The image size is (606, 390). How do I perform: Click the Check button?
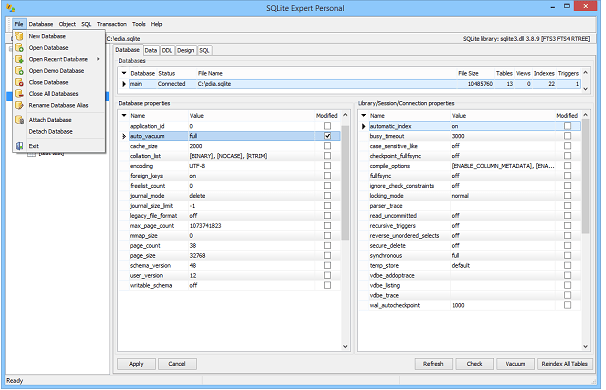point(475,364)
